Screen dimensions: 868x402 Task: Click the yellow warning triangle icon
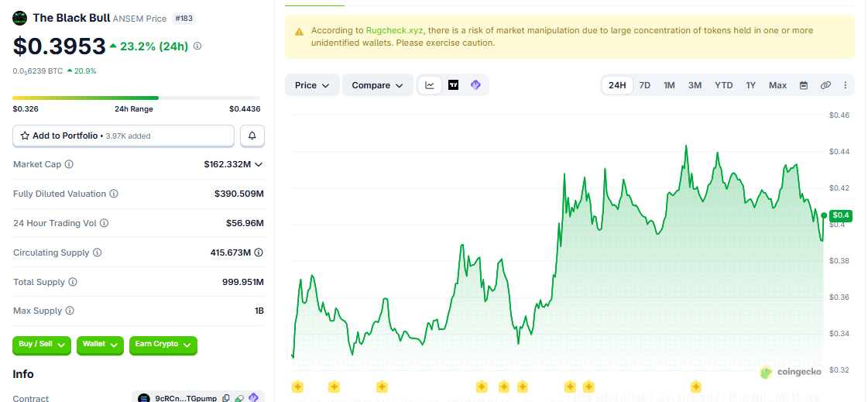click(x=299, y=32)
